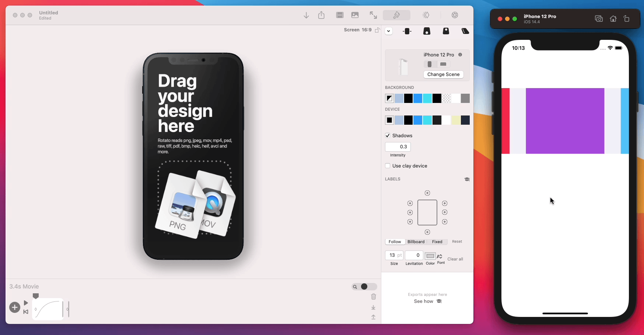Click the Change Scene button
The width and height of the screenshot is (644, 335).
(x=443, y=74)
